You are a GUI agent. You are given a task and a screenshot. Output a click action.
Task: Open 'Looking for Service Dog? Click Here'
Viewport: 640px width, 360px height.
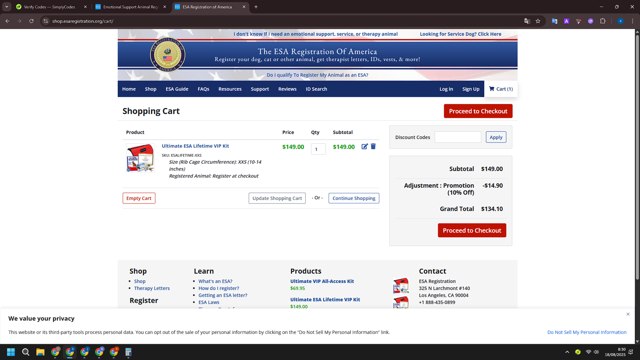460,34
